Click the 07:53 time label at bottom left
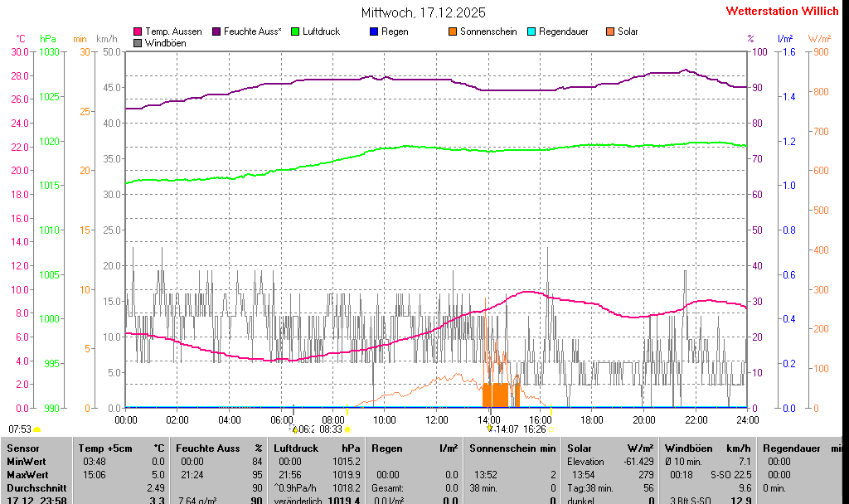Screen dimensions: 849x504 click(20, 429)
